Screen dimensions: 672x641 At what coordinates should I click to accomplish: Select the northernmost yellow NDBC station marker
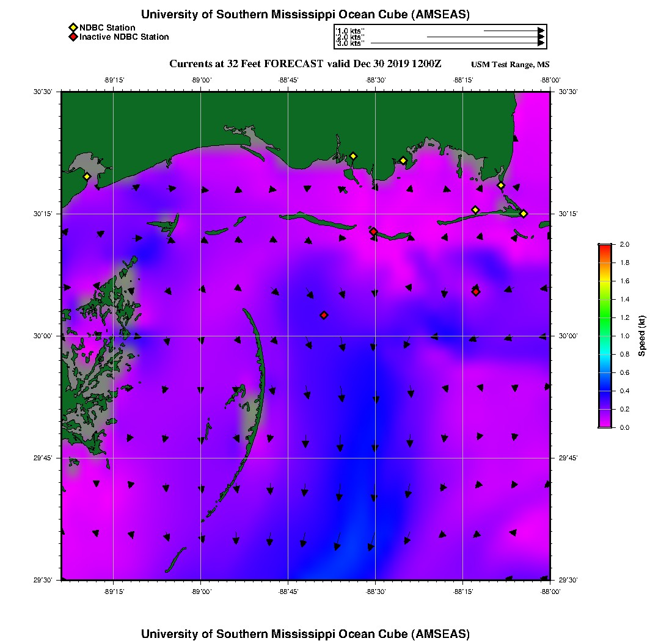coord(352,156)
